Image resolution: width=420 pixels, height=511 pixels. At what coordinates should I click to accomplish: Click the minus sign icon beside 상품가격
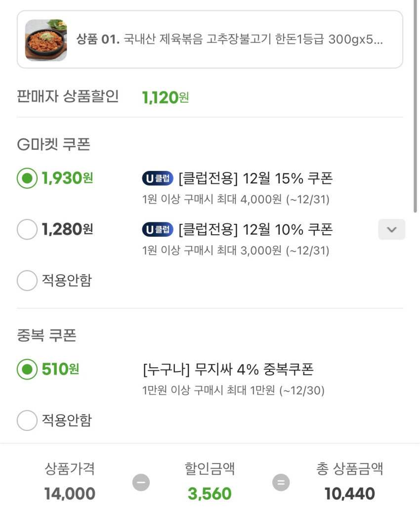click(x=141, y=482)
